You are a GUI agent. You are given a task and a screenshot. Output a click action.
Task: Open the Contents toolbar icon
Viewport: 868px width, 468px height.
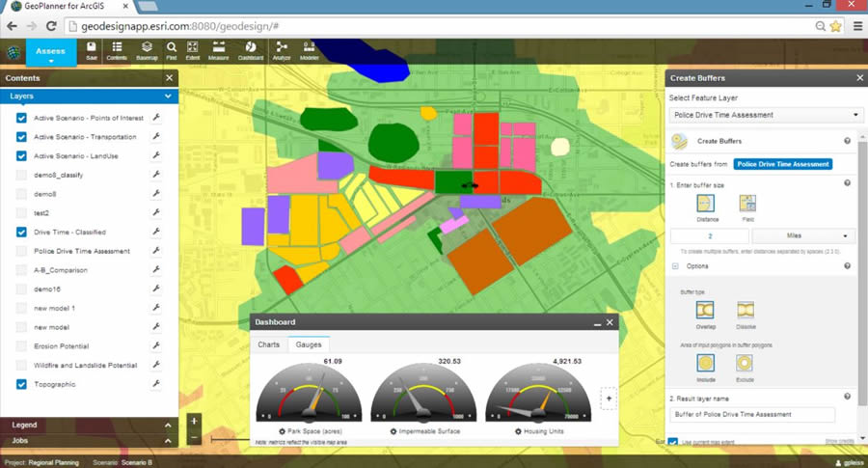tap(117, 50)
